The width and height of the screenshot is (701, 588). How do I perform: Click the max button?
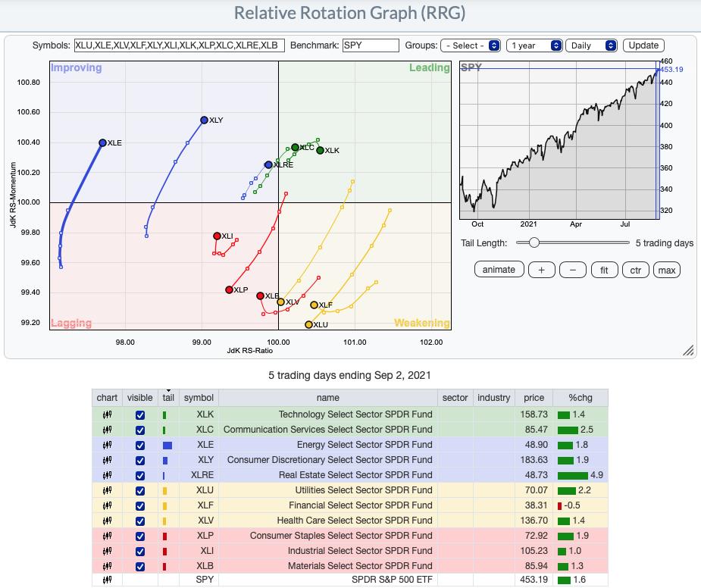667,270
